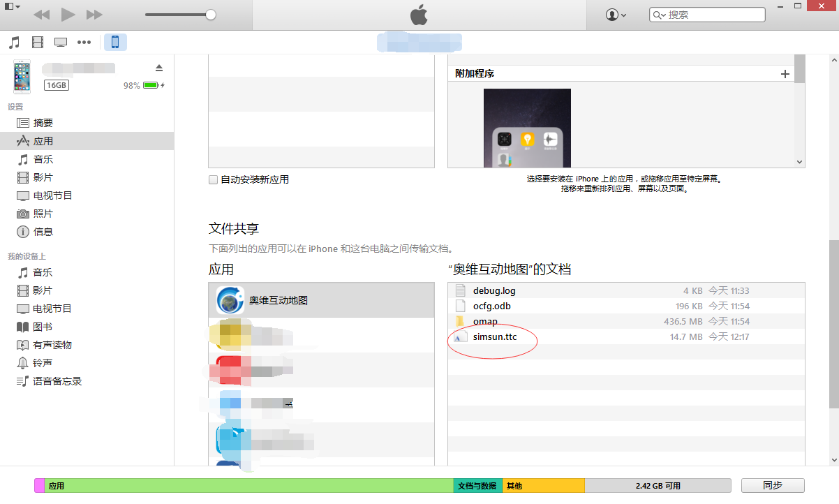
Task: Select the home screen thumbnail under 附加程序
Action: click(527, 128)
